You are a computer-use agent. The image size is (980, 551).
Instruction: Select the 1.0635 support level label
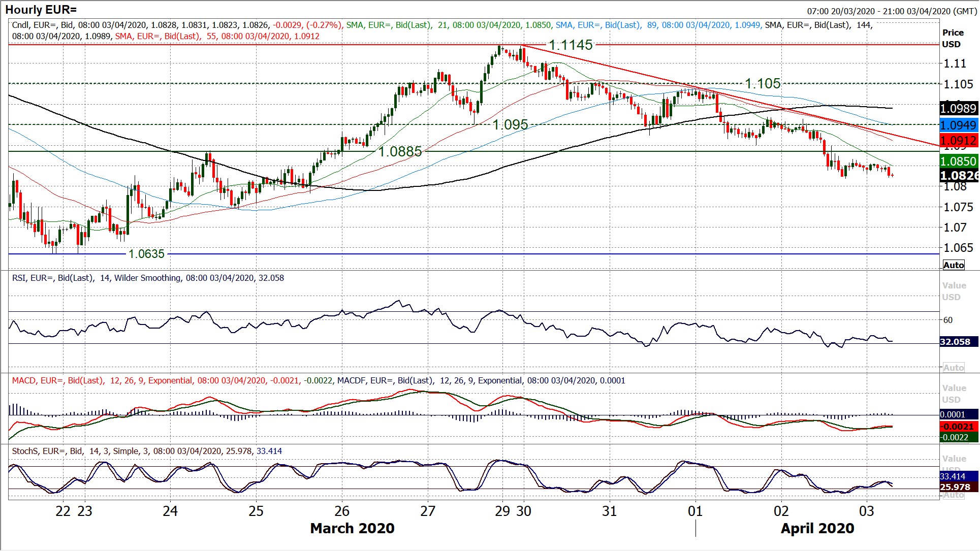146,253
